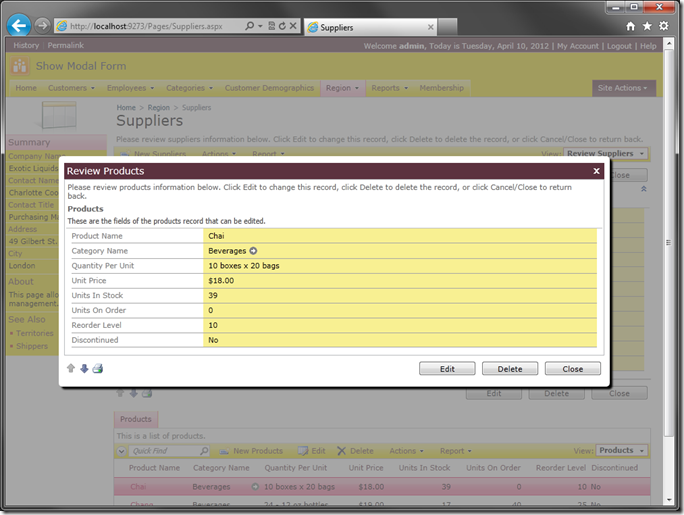Screen dimensions: 684x515
Task: Close the Review Products modal with X
Action: pos(596,171)
